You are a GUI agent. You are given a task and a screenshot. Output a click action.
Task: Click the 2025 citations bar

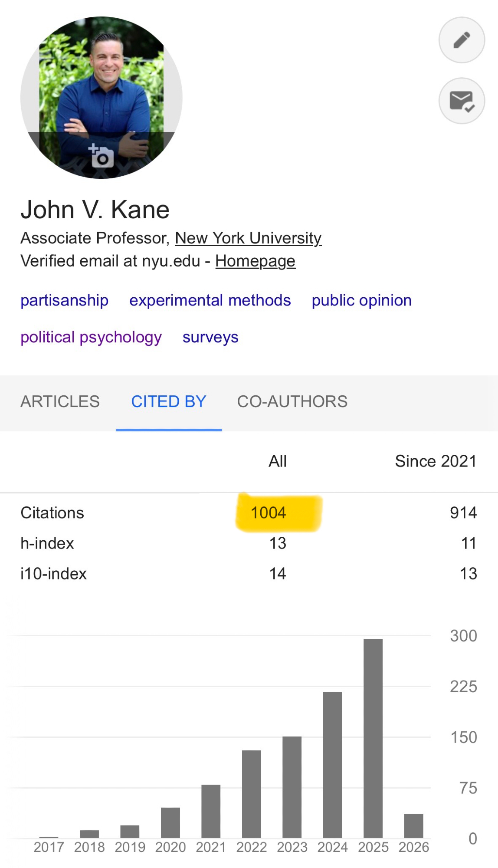coord(373,738)
